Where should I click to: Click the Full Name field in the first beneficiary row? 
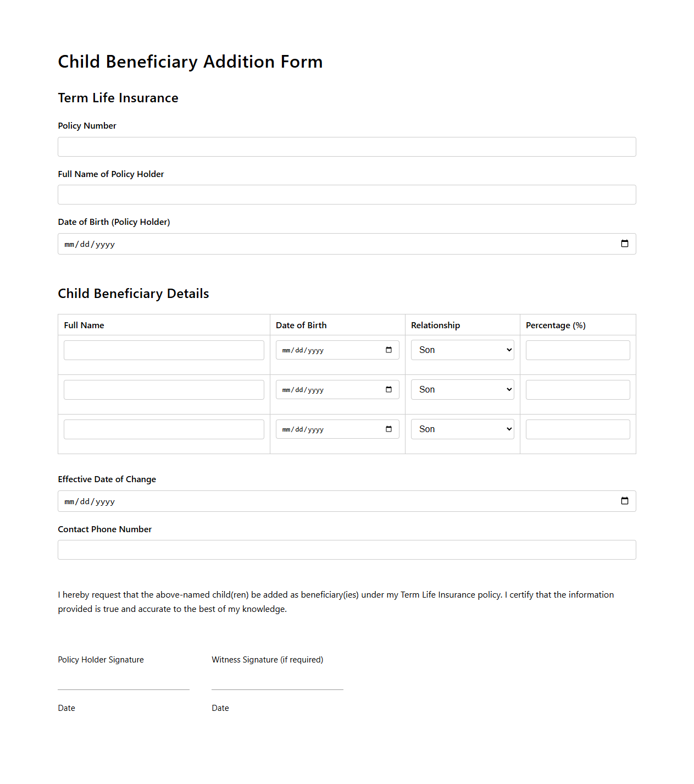164,350
